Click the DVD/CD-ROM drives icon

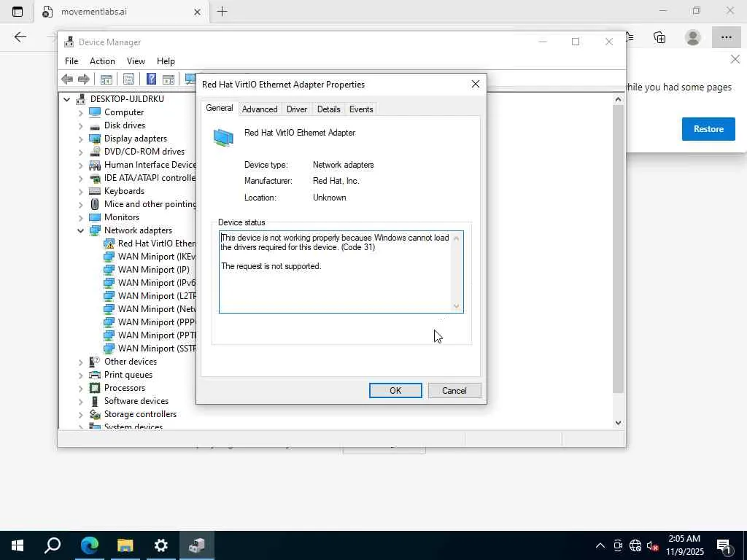point(95,152)
